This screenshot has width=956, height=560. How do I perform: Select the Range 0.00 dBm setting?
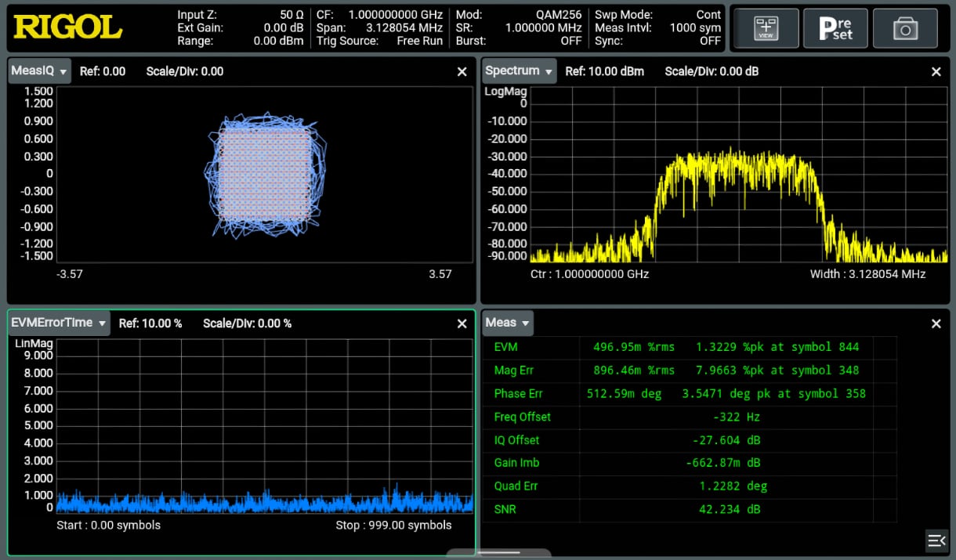[241, 41]
